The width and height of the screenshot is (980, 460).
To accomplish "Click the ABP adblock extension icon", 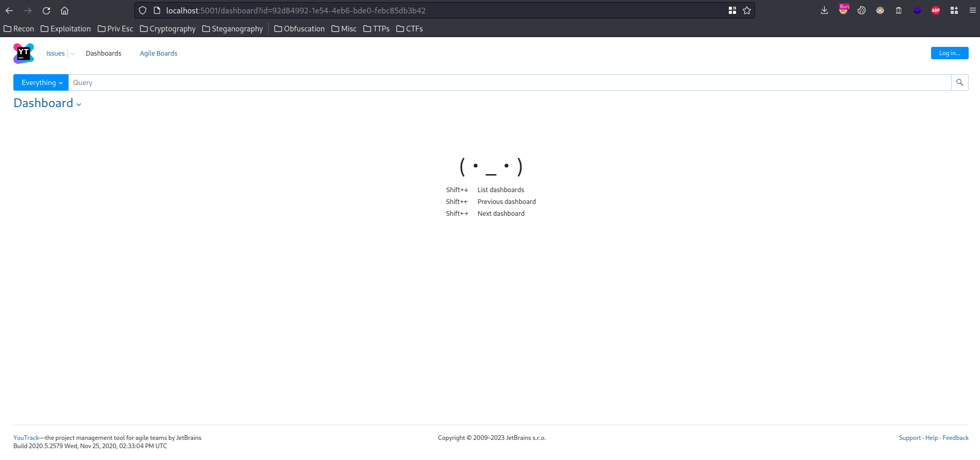I will (936, 10).
